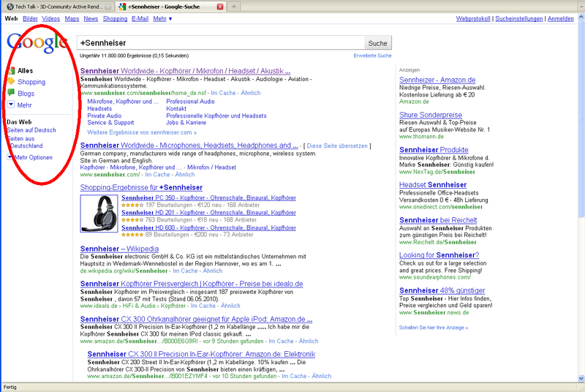Open the Professional Audio sitelink
The image size is (585, 392).
pos(190,102)
